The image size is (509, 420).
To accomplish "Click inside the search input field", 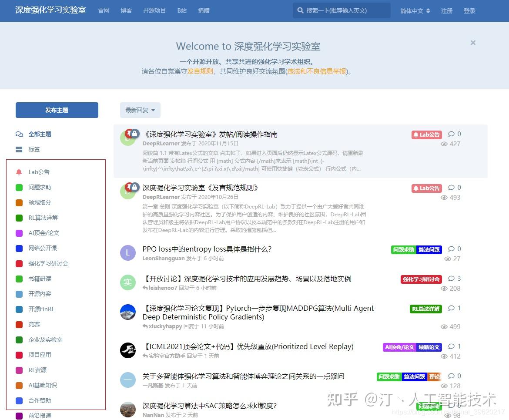I will coord(344,10).
